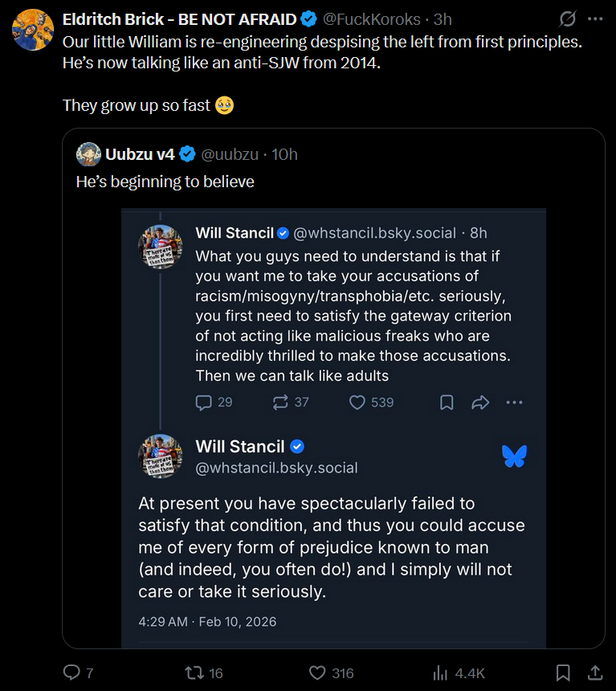This screenshot has width=616, height=691.
Task: Click the repost icon showing 37
Action: (281, 402)
